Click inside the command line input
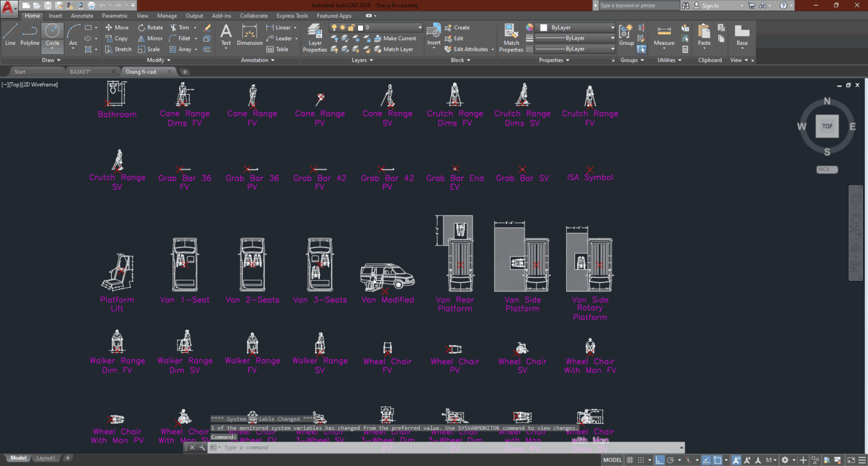Image resolution: width=868 pixels, height=466 pixels. pos(283,447)
